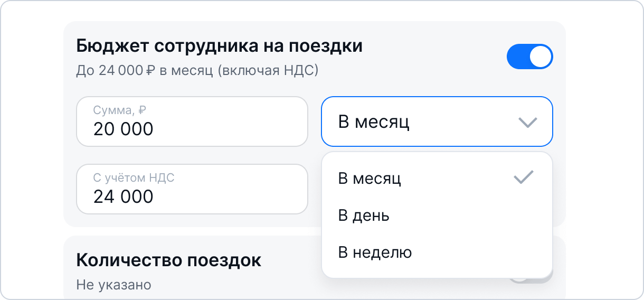Viewport: 644px width, 300px height.
Task: Open the "В месяц" period combo box
Action: (437, 121)
